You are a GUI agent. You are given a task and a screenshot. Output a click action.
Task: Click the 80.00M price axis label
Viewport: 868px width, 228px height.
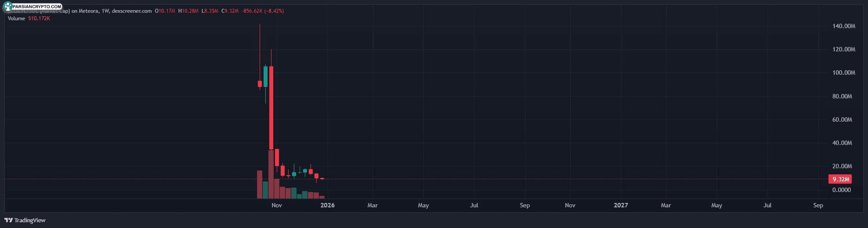coord(842,96)
